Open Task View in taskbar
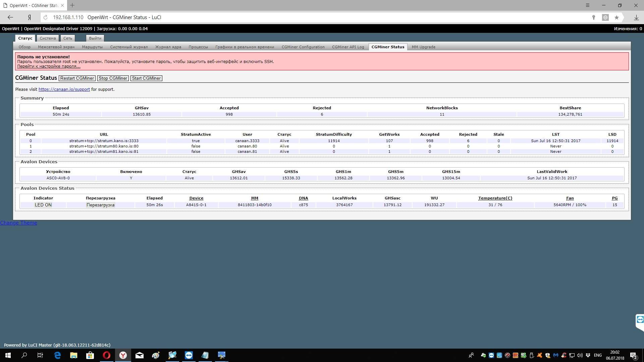Viewport: 644px width, 362px height. (x=40, y=355)
